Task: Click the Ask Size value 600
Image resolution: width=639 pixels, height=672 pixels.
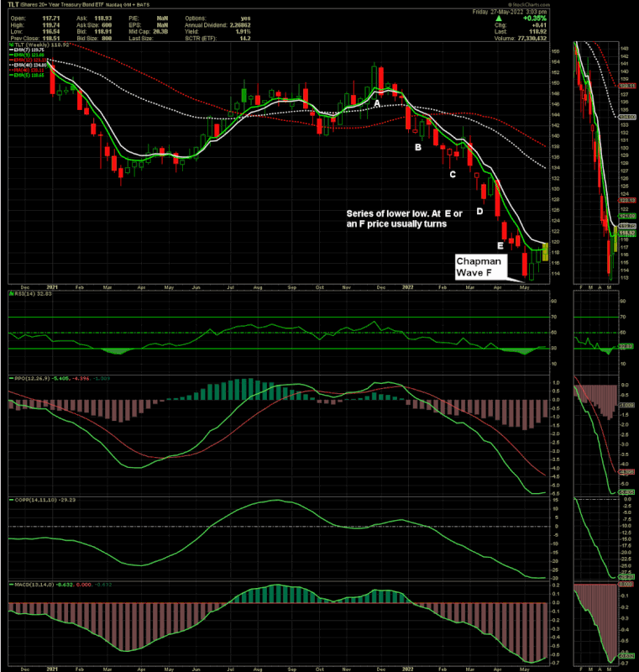Action: (x=107, y=25)
